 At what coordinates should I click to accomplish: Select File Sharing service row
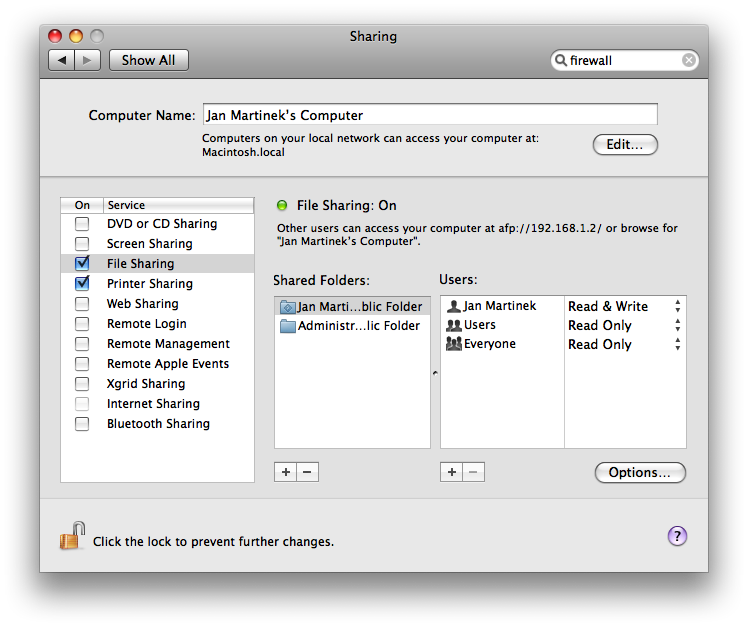[x=157, y=263]
